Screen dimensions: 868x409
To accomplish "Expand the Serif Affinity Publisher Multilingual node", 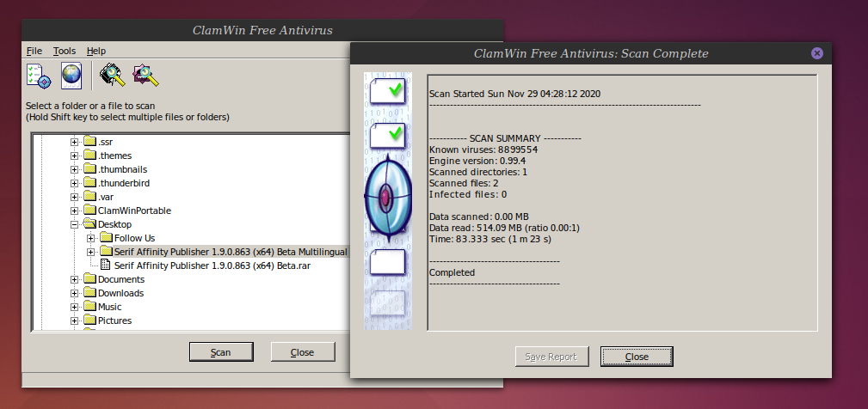I will (x=91, y=252).
